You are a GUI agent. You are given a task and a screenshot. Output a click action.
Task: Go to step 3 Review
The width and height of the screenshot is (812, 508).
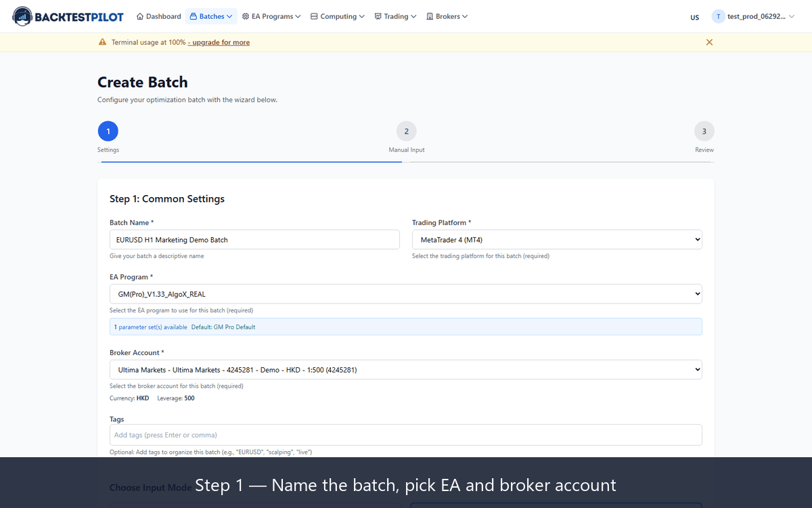pyautogui.click(x=704, y=131)
